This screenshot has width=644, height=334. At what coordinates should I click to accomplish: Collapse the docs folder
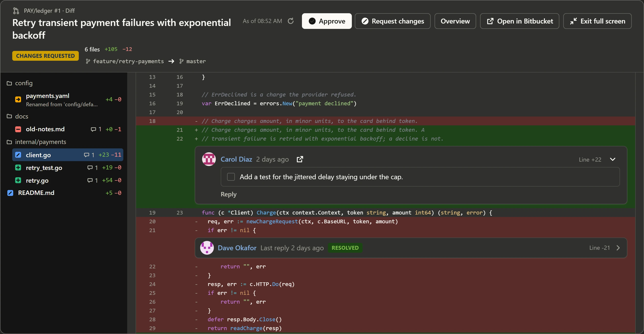tap(17, 116)
